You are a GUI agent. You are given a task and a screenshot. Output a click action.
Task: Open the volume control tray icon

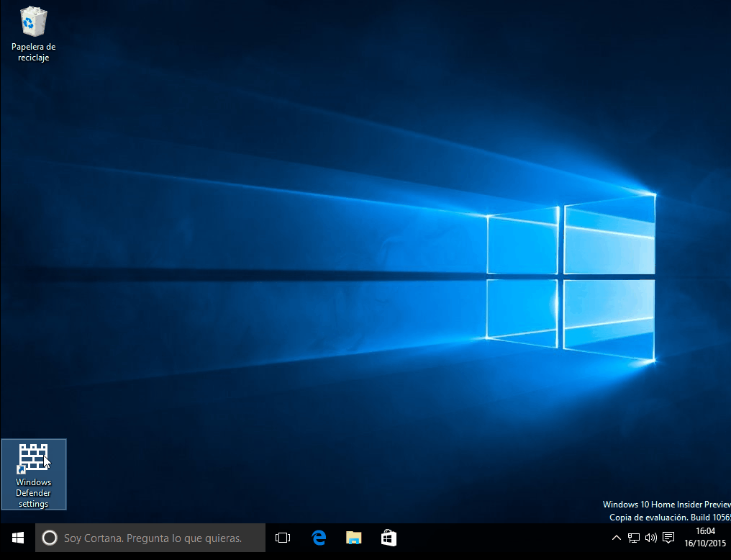pos(651,538)
